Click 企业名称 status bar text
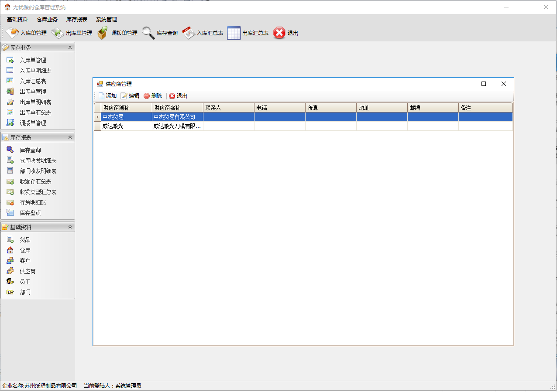Image resolution: width=557 pixels, height=392 pixels. pos(39,386)
